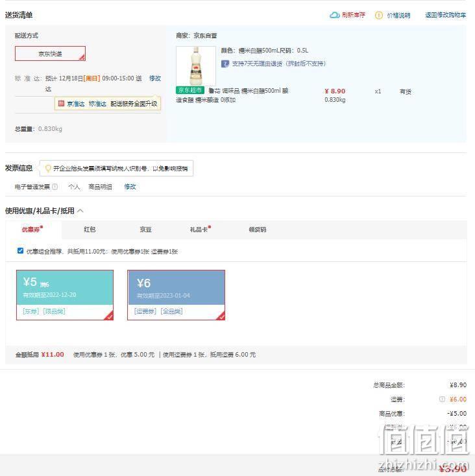The image size is (475, 476).
Task: Click the 个人 invoice title text
Action: click(74, 187)
